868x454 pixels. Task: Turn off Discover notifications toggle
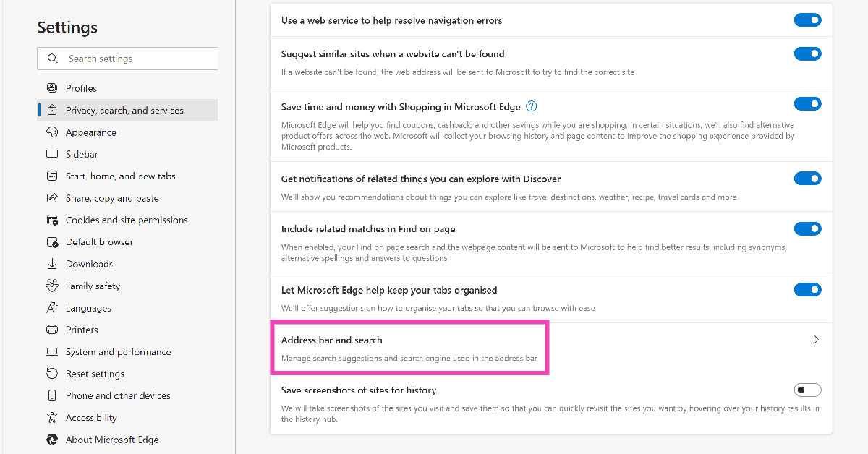pos(807,179)
